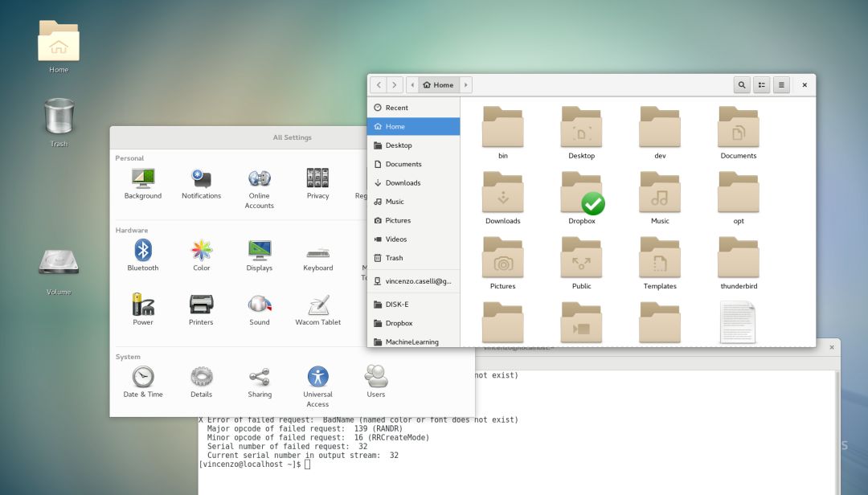Click the Volume drive desktop icon
Screen dimensions: 868x495
(x=59, y=272)
